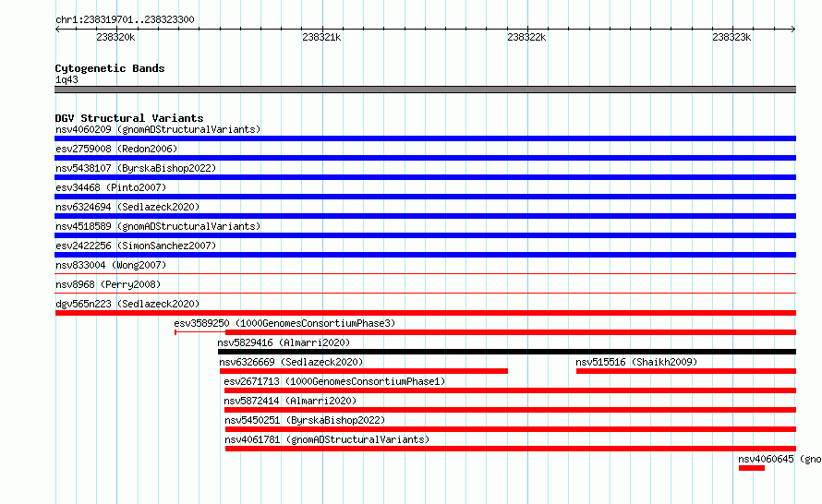The width and height of the screenshot is (822, 504).
Task: Click the nsv4061781 gnomADStructuralVariants label
Action: pyautogui.click(x=327, y=439)
